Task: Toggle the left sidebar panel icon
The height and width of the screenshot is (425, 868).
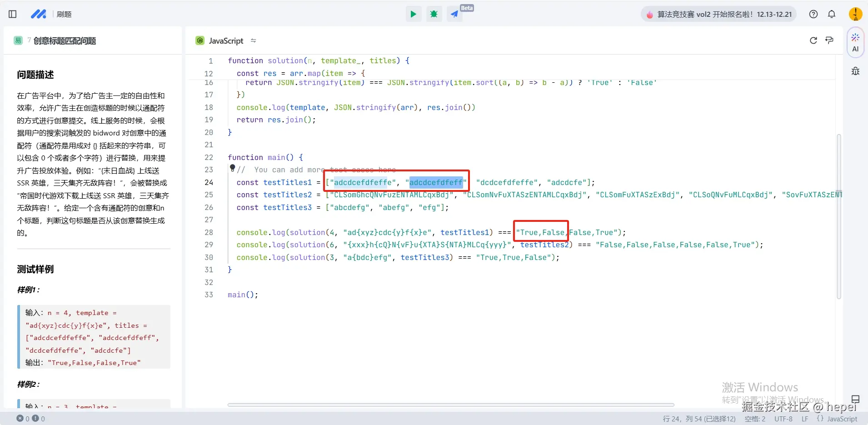Action: click(x=13, y=14)
